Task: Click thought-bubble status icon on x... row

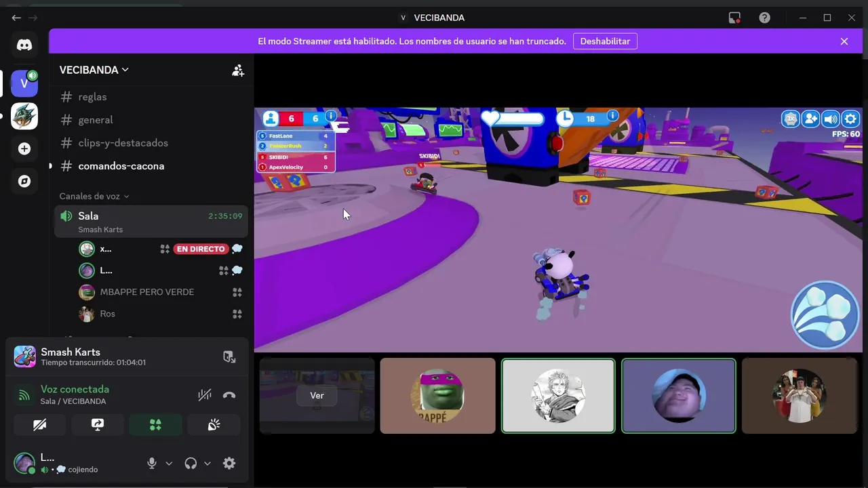Action: click(x=237, y=249)
